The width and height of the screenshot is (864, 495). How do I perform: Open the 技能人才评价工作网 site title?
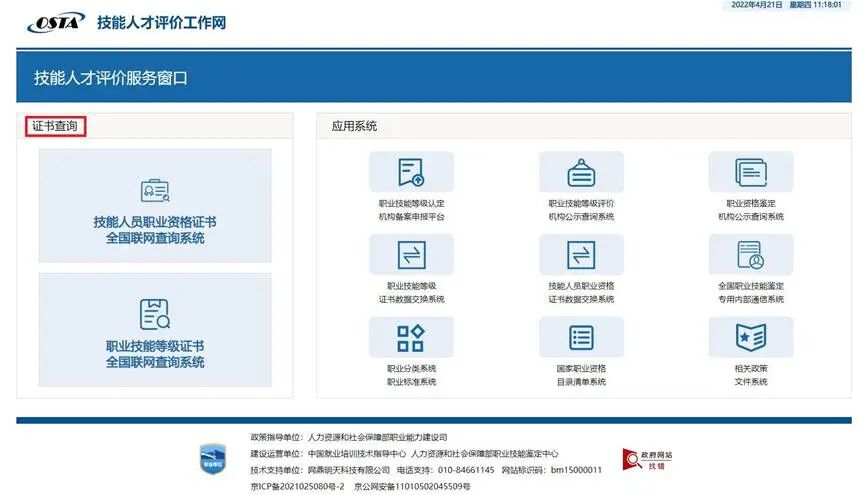click(161, 23)
